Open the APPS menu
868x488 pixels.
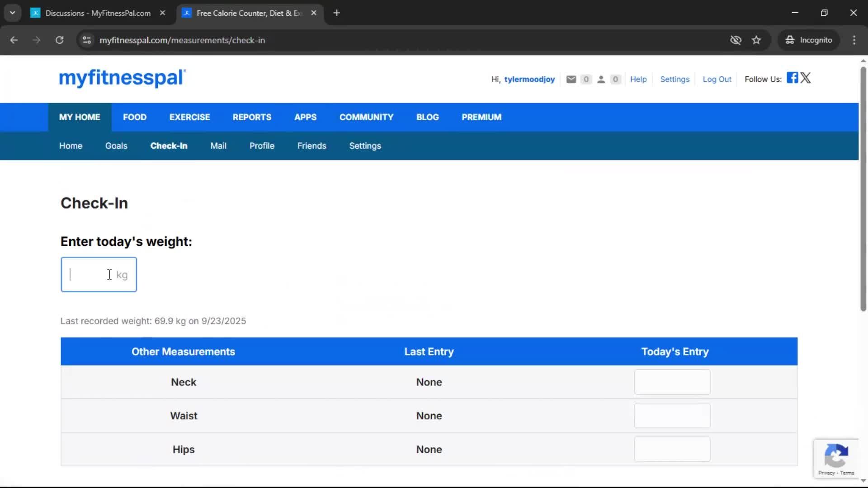(x=305, y=117)
